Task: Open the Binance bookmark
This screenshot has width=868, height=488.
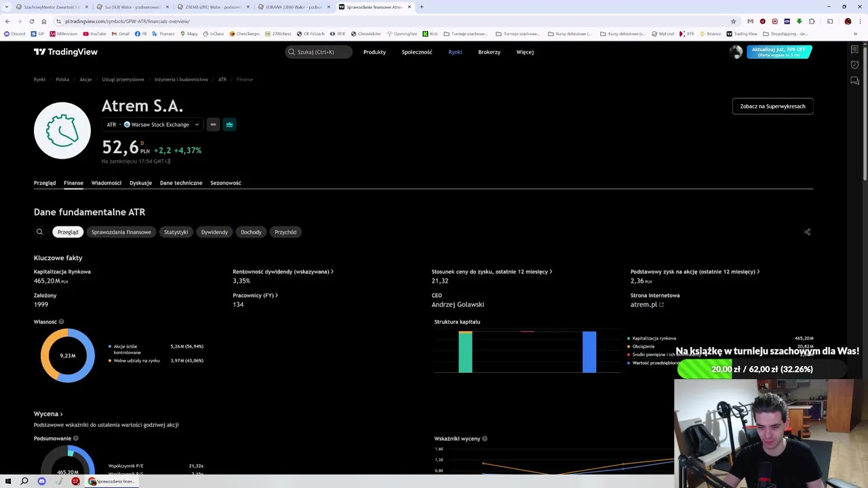Action: (710, 33)
